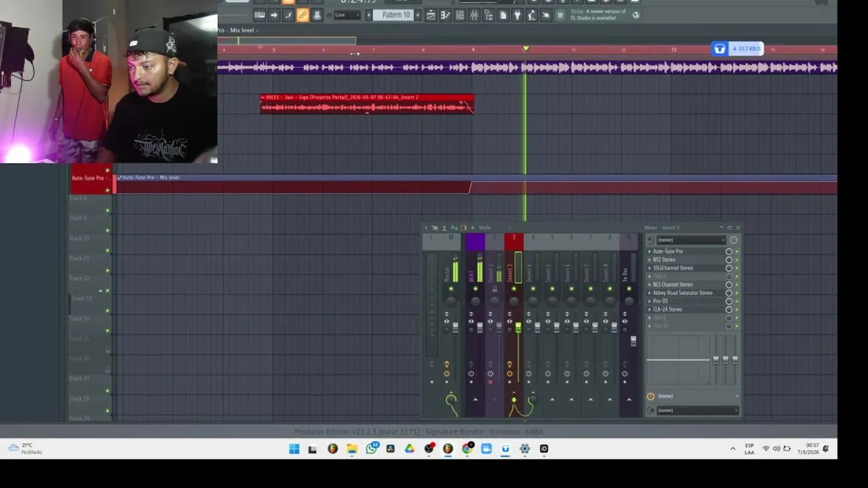The width and height of the screenshot is (868, 488).
Task: Click the globe news icon
Action: pyautogui.click(x=635, y=15)
